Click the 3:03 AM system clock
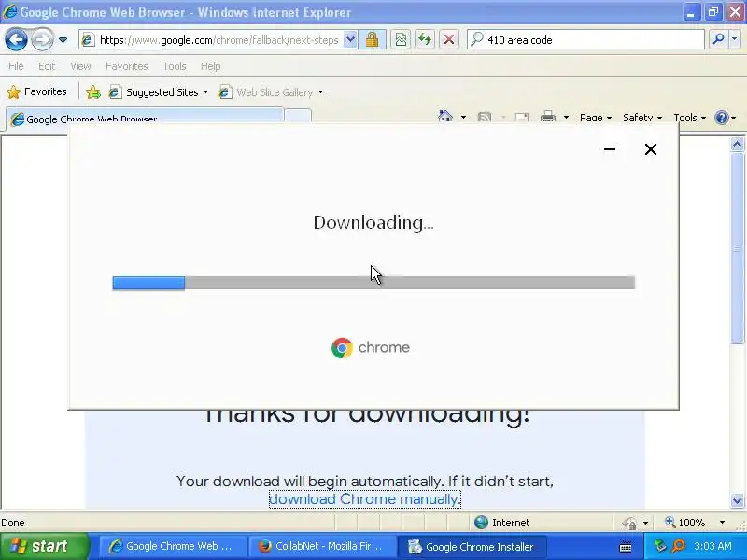Viewport: 747px width, 560px height. pyautogui.click(x=712, y=546)
